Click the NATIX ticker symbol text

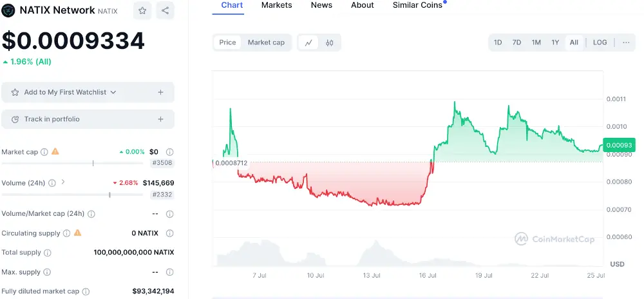tap(108, 11)
